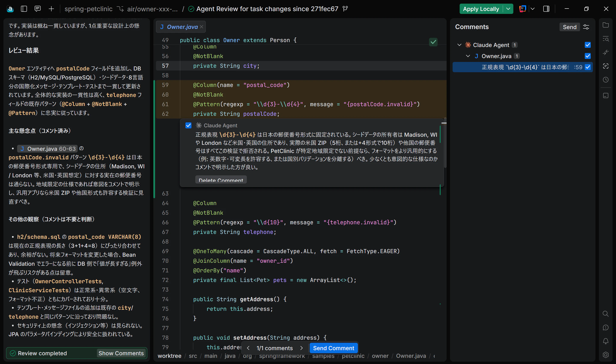Open the notifications bell icon

[x=606, y=341]
